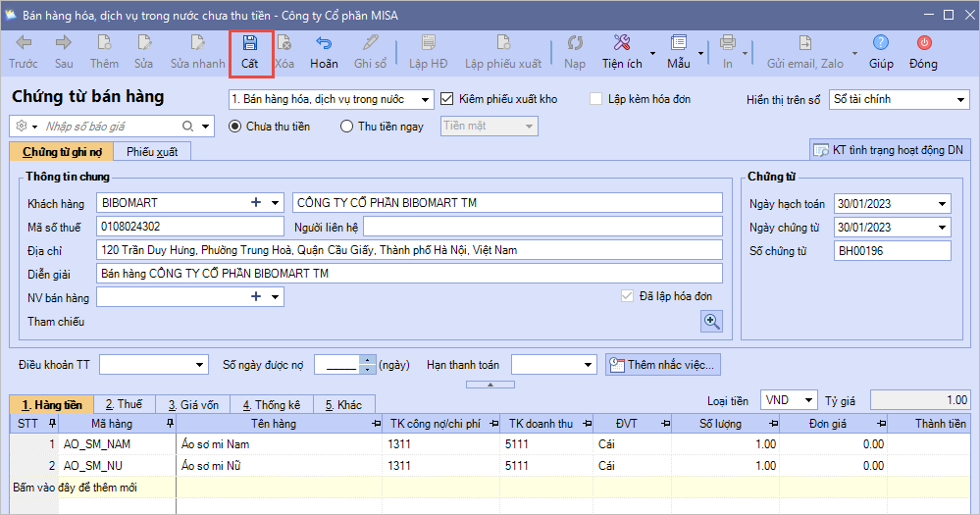Viewport: 980px width, 515px height.
Task: Open the 2. Thuế tab
Action: [124, 404]
